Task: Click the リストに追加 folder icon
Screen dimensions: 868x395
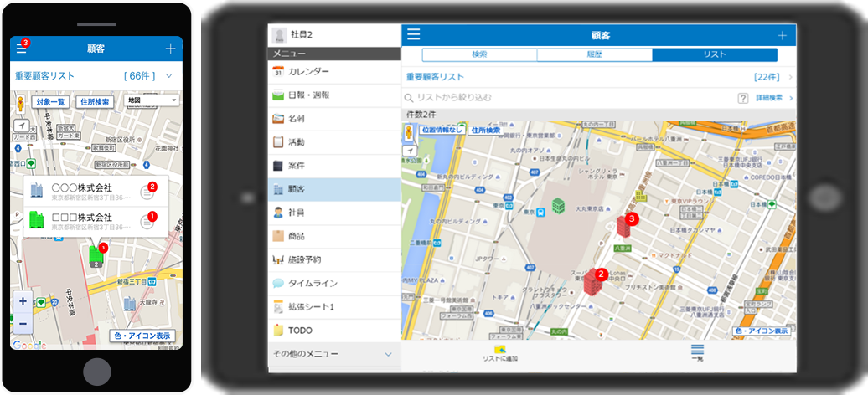Action: (x=500, y=348)
